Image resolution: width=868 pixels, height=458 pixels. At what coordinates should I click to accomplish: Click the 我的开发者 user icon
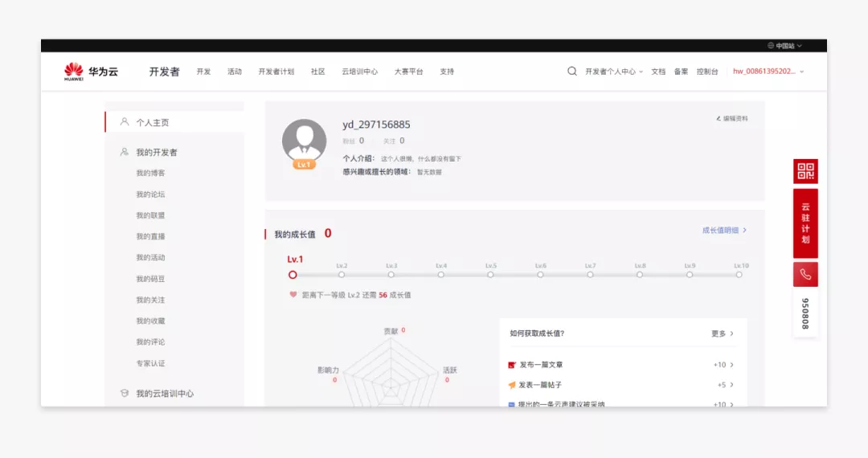(x=125, y=152)
